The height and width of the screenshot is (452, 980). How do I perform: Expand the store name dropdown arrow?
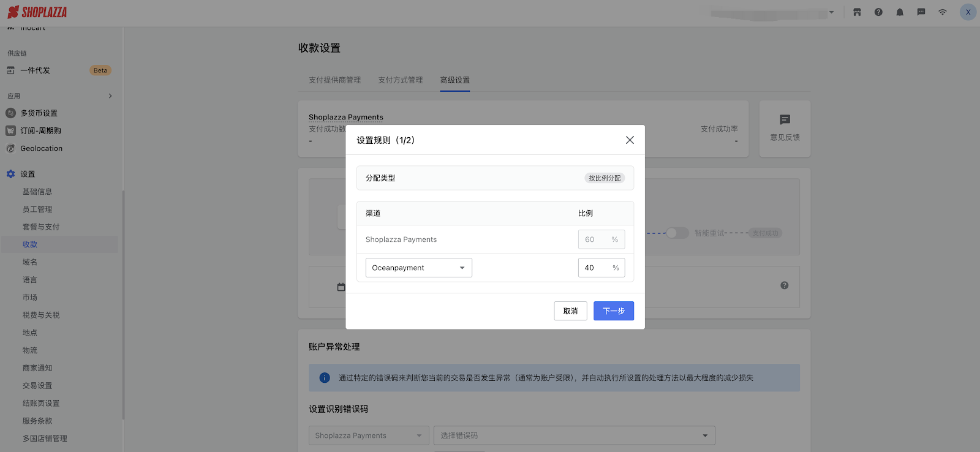tap(832, 12)
